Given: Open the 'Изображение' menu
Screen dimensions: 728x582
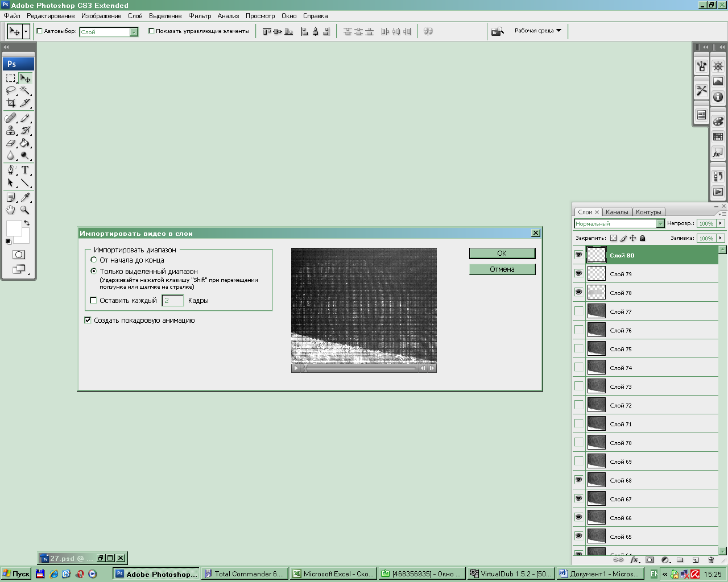Looking at the screenshot, I should 101,16.
